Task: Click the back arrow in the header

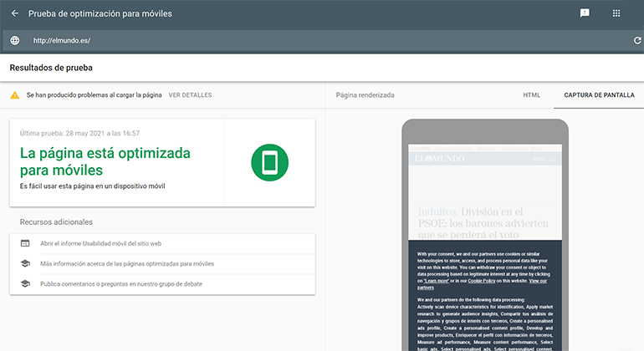Action: (15, 13)
